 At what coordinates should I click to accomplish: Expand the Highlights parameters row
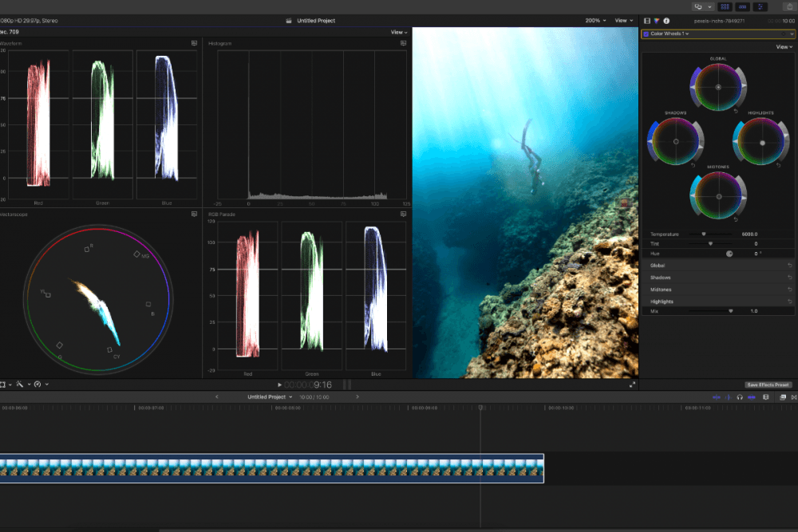(662, 301)
